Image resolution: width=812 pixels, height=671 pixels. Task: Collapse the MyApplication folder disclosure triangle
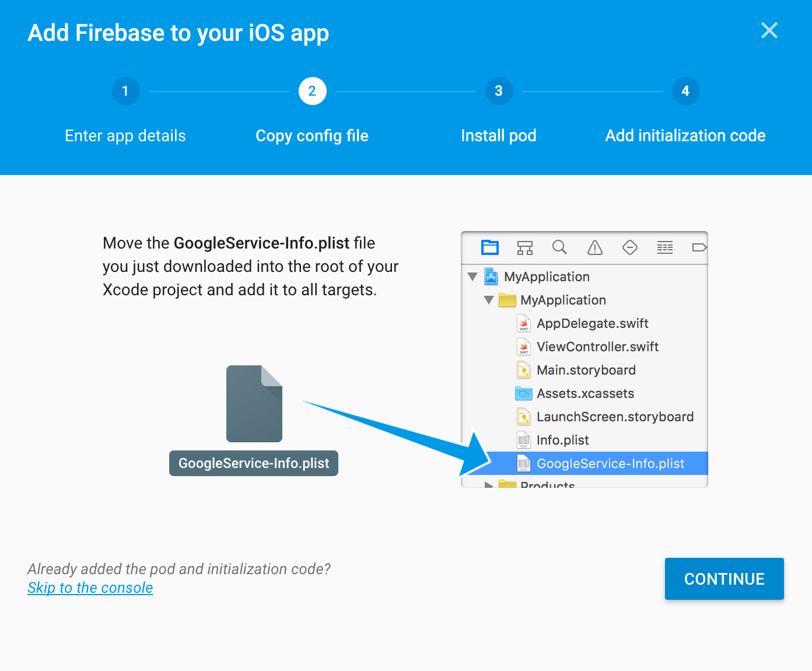489,300
